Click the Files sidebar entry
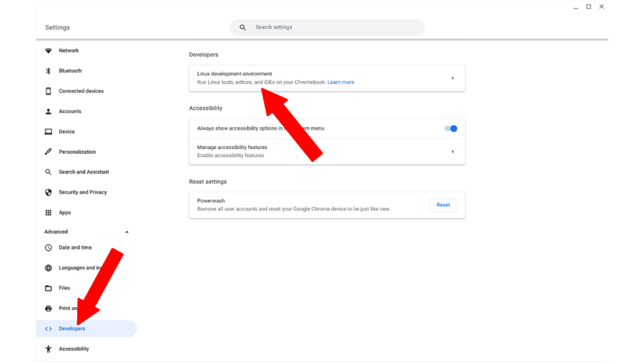Viewport: 644px width, 362px height. [66, 288]
